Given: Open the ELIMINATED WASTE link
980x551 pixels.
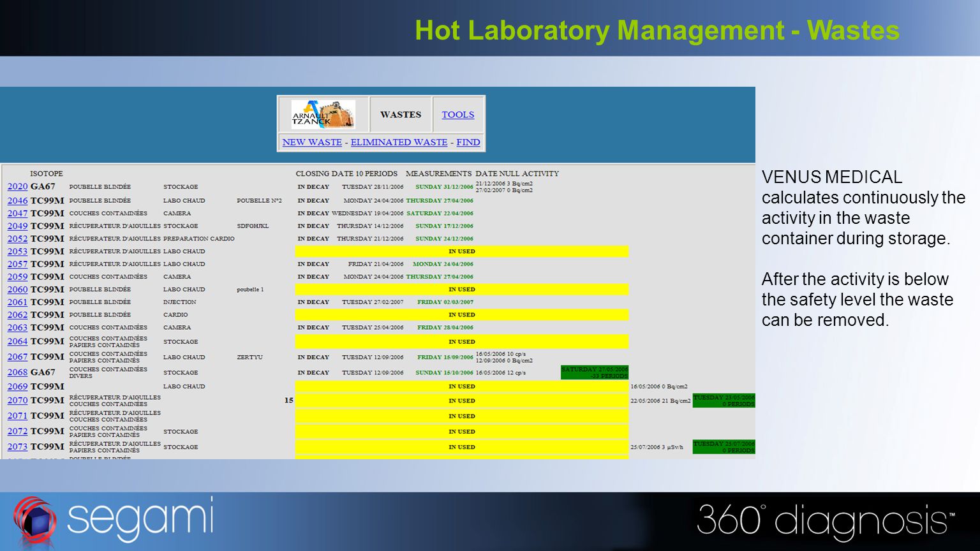Looking at the screenshot, I should point(399,142).
